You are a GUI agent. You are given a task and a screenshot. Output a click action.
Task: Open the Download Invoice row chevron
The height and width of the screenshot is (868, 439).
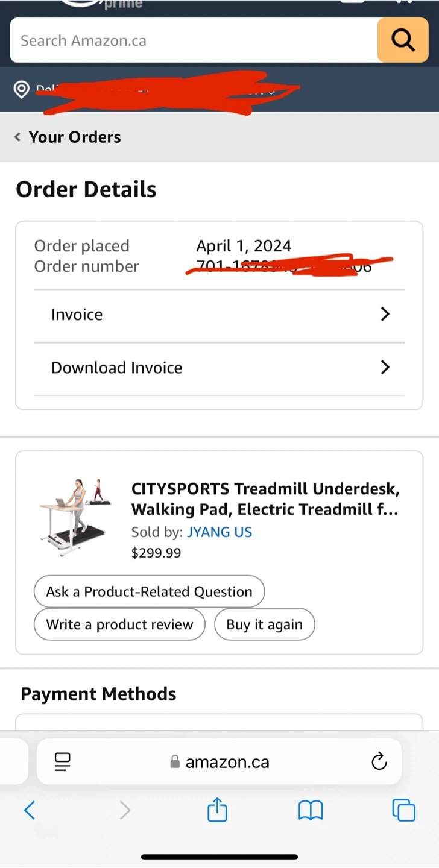pyautogui.click(x=385, y=368)
